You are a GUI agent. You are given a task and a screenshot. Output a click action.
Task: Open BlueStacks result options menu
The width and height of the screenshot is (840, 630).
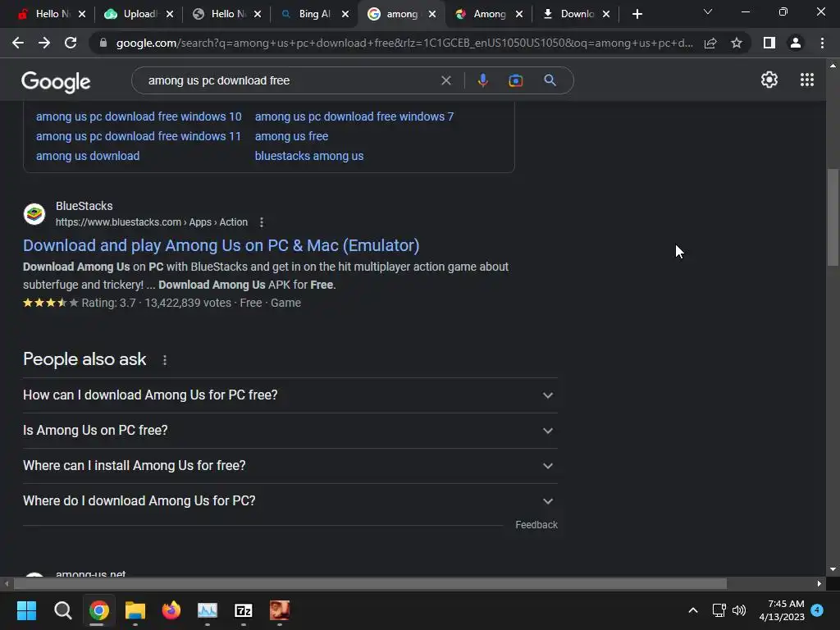[x=262, y=221]
